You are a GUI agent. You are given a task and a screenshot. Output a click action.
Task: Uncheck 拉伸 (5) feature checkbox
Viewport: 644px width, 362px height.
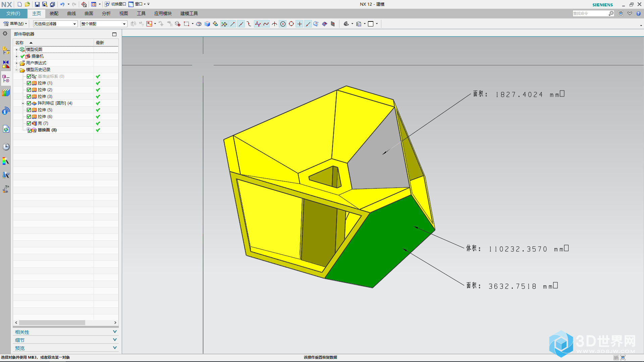click(x=29, y=110)
